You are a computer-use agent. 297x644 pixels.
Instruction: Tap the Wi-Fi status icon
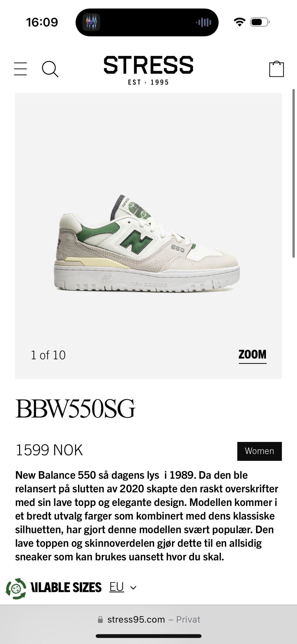coord(239,22)
